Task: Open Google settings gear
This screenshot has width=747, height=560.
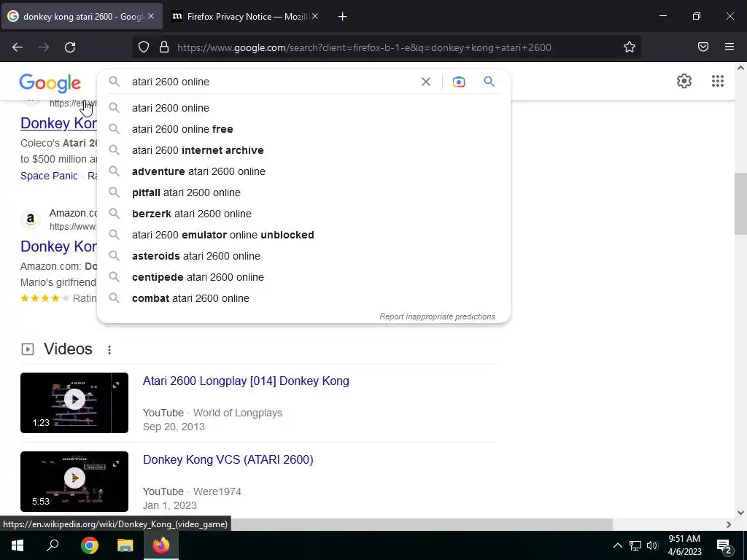Action: (684, 81)
